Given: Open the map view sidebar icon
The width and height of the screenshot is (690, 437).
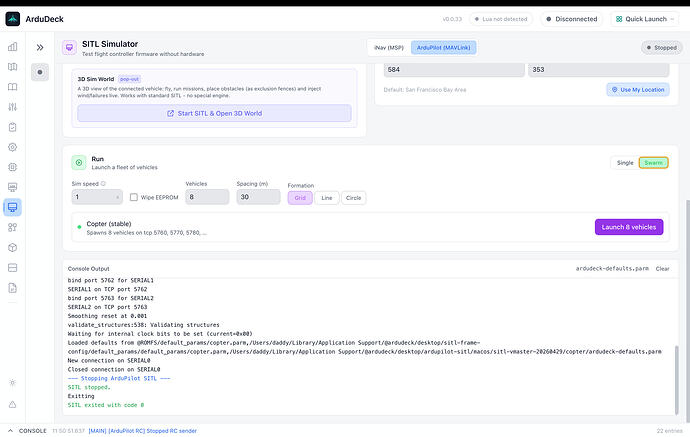Looking at the screenshot, I should point(12,67).
